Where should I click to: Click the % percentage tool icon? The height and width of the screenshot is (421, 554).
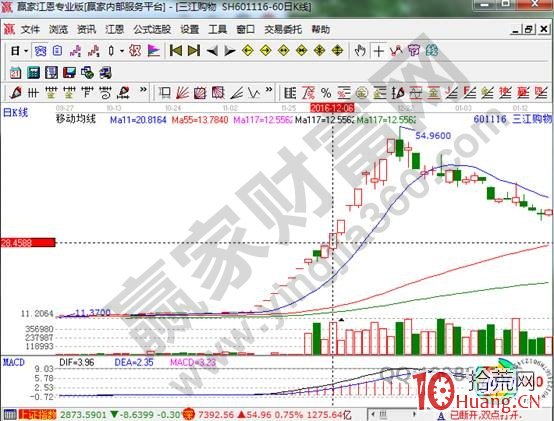(326, 93)
